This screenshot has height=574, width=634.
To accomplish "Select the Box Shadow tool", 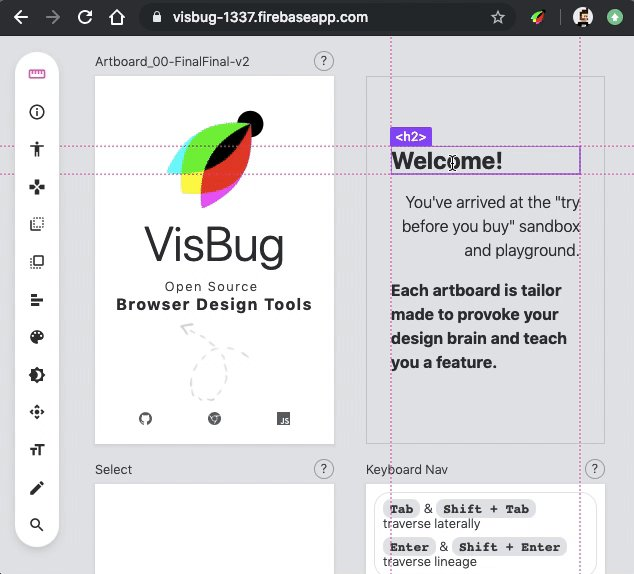I will 37,375.
